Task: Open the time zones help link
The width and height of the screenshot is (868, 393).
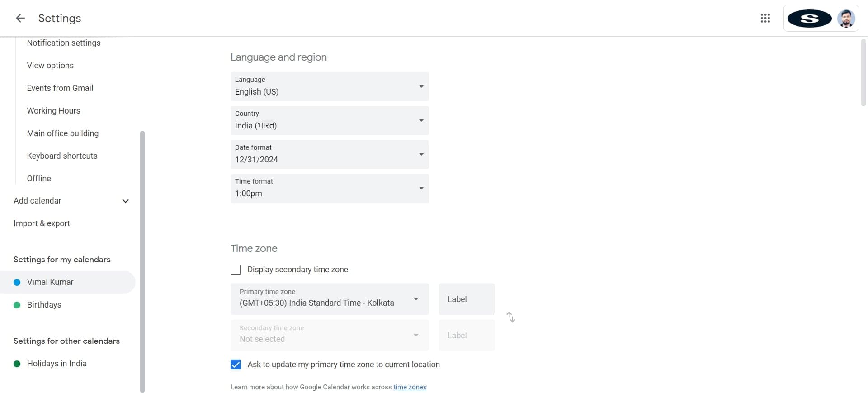Action: 410,387
